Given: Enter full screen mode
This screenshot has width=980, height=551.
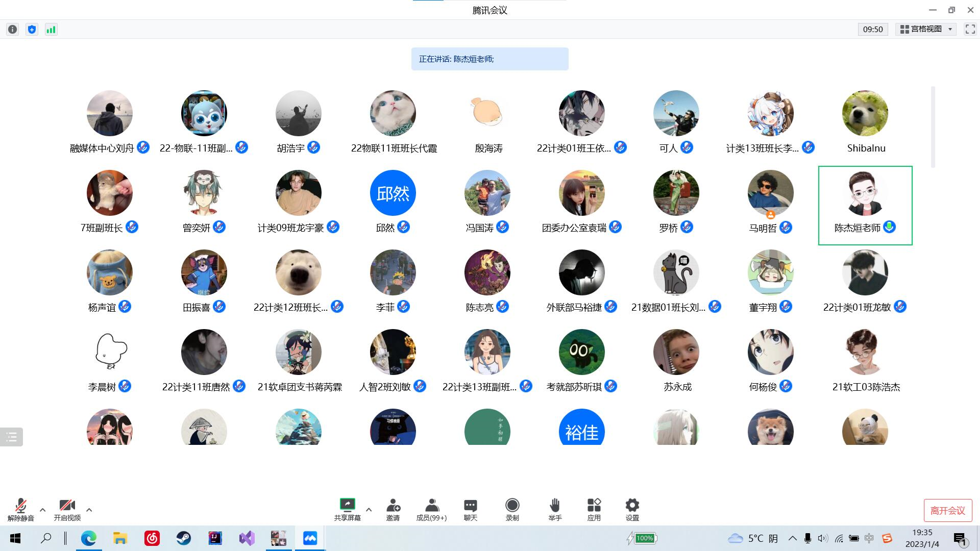Looking at the screenshot, I should [x=970, y=30].
